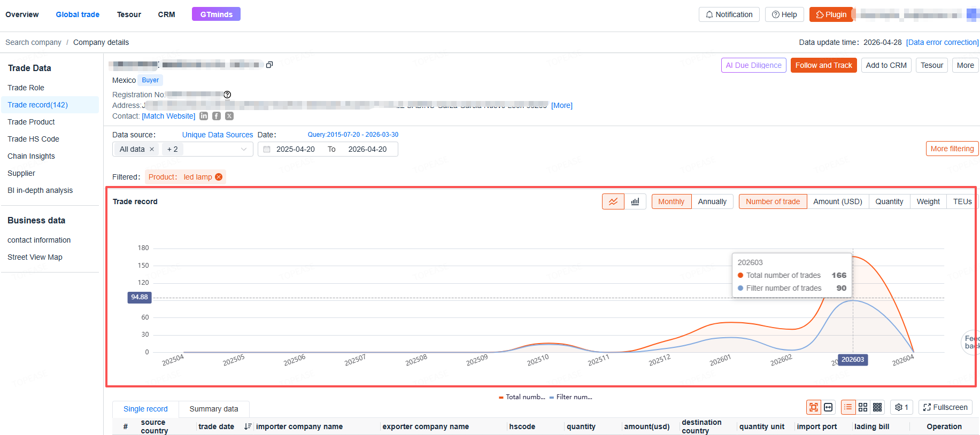Viewport: 980px width, 435px height.
Task: Open Facebook contact icon
Action: [217, 116]
